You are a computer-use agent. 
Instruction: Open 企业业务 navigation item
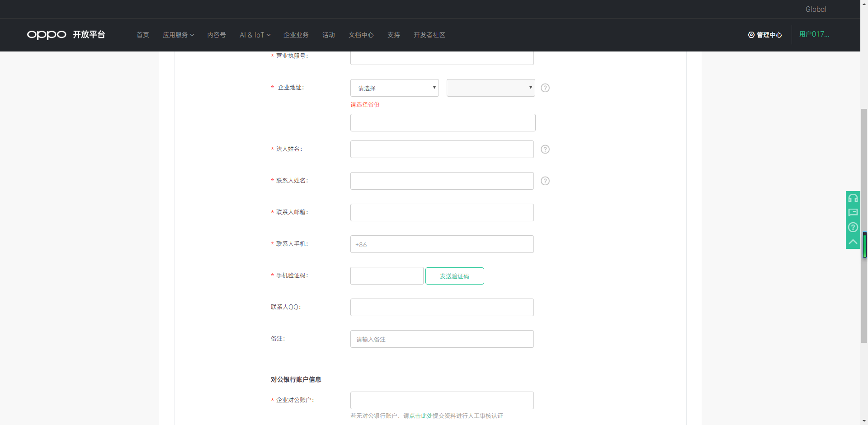(296, 35)
